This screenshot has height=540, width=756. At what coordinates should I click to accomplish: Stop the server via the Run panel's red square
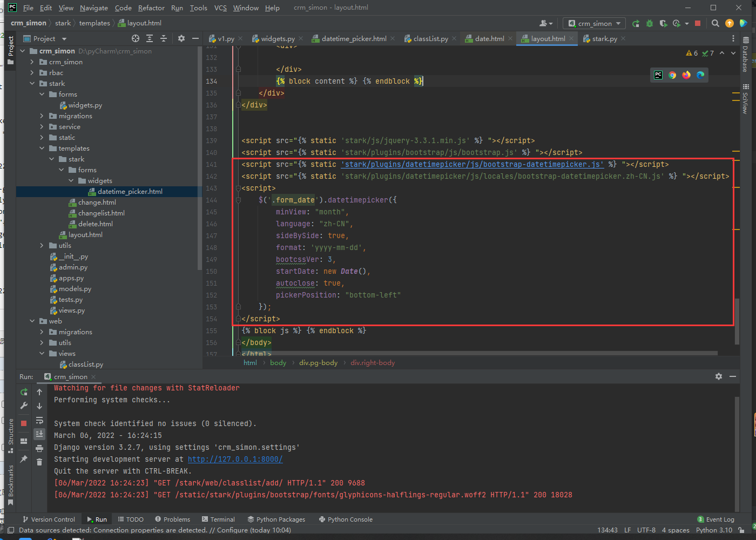[x=24, y=423]
